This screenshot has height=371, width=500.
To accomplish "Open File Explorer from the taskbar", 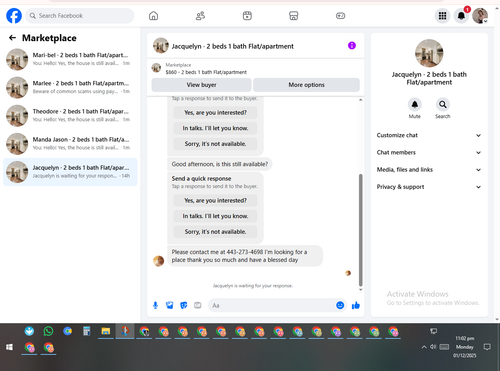I will point(106,331).
